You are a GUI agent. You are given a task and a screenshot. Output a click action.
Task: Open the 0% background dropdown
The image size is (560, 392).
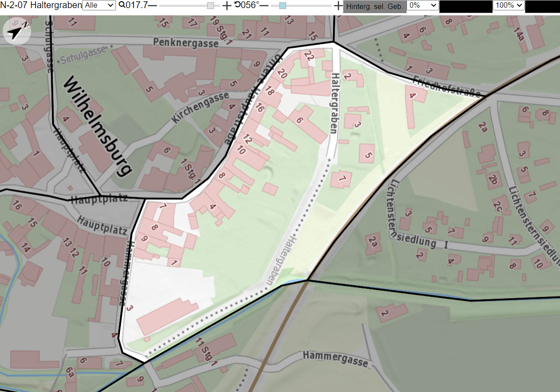(423, 5)
